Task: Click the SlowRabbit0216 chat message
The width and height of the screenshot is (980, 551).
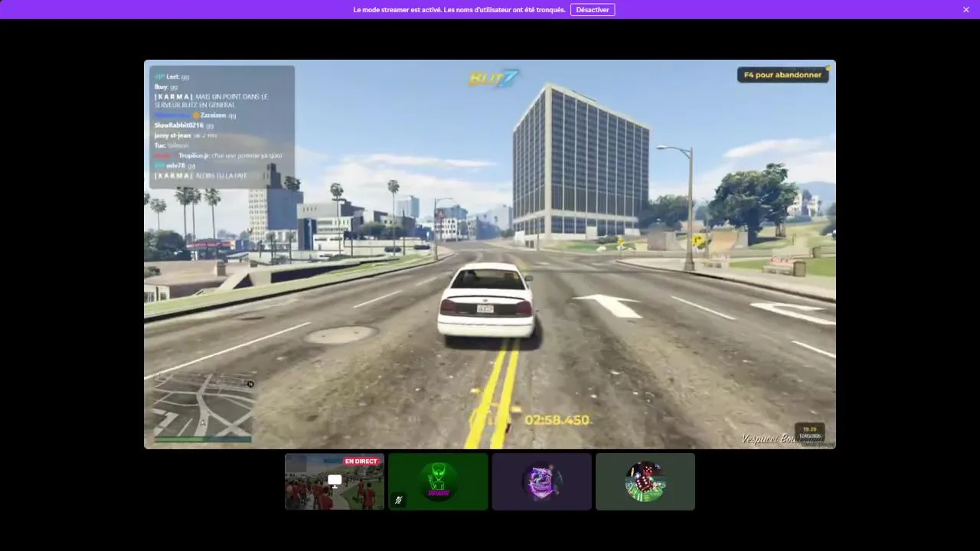Action: 185,125
